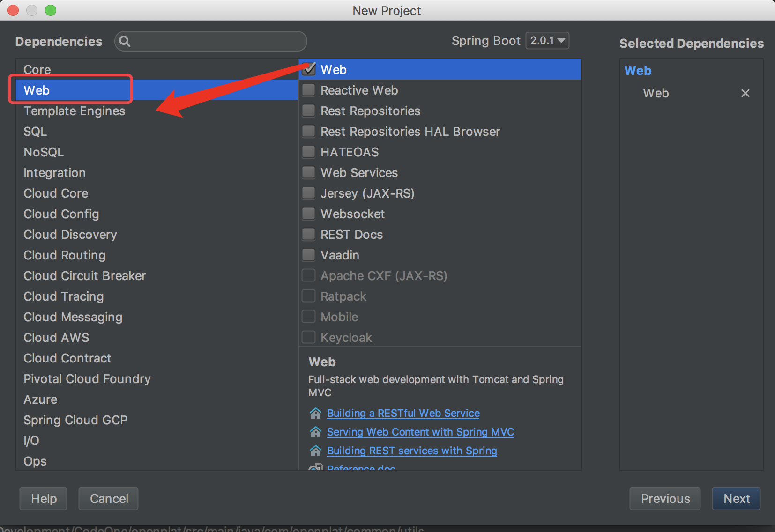Select the Integration category
This screenshot has width=775, height=532.
pos(157,172)
